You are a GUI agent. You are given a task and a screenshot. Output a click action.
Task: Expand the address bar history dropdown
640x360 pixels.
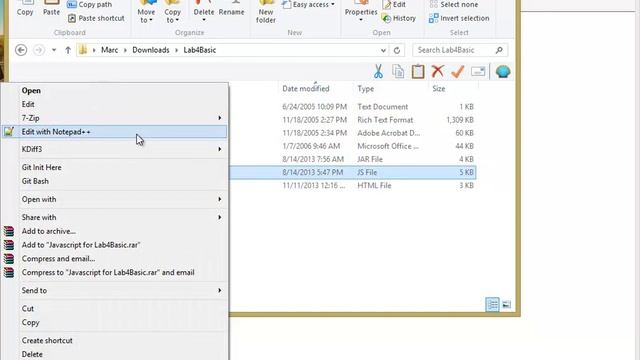point(383,50)
